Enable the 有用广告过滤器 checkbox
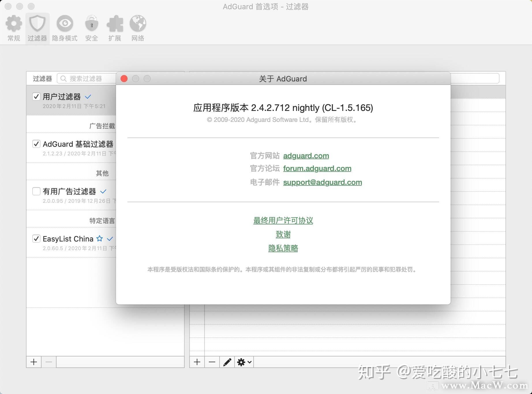The height and width of the screenshot is (394, 532). point(36,191)
